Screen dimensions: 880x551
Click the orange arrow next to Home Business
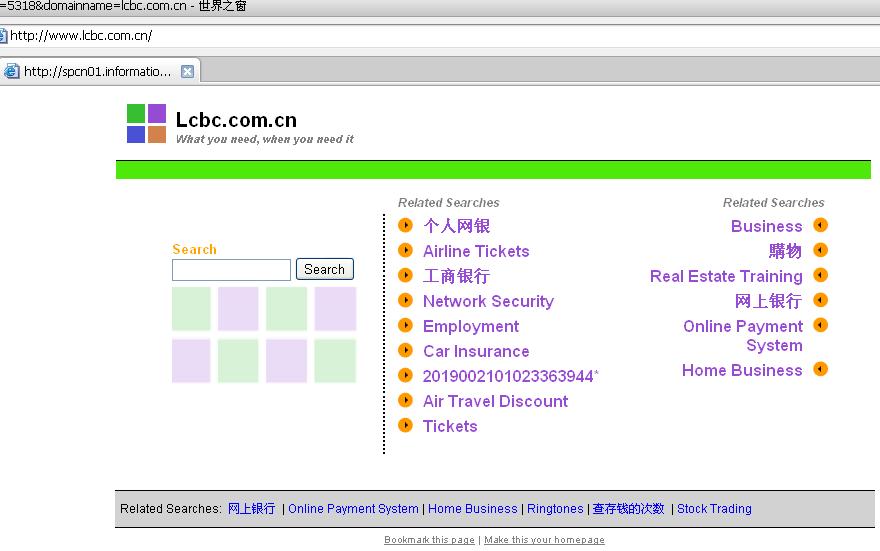[821, 369]
